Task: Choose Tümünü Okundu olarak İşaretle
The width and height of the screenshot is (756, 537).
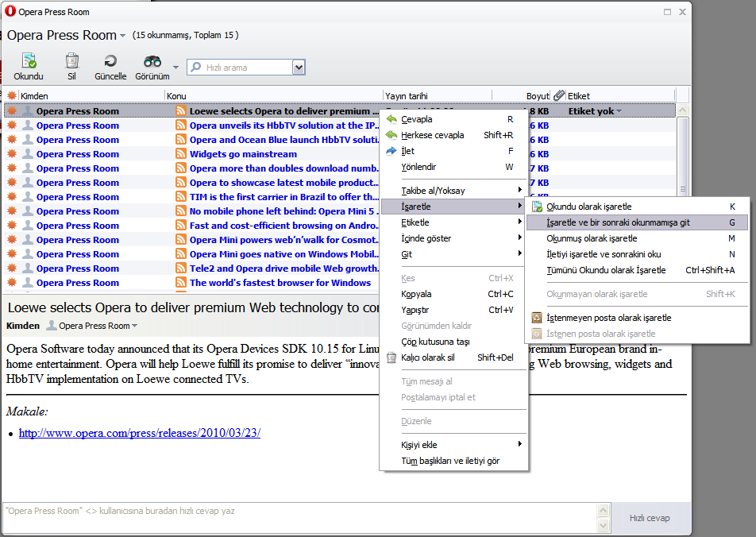Action: [x=637, y=270]
